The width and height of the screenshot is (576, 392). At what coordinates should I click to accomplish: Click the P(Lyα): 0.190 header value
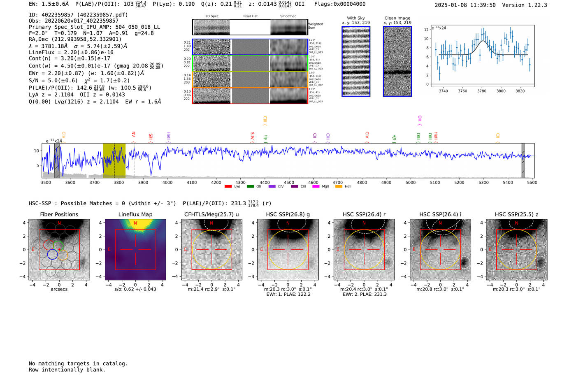pyautogui.click(x=174, y=4)
